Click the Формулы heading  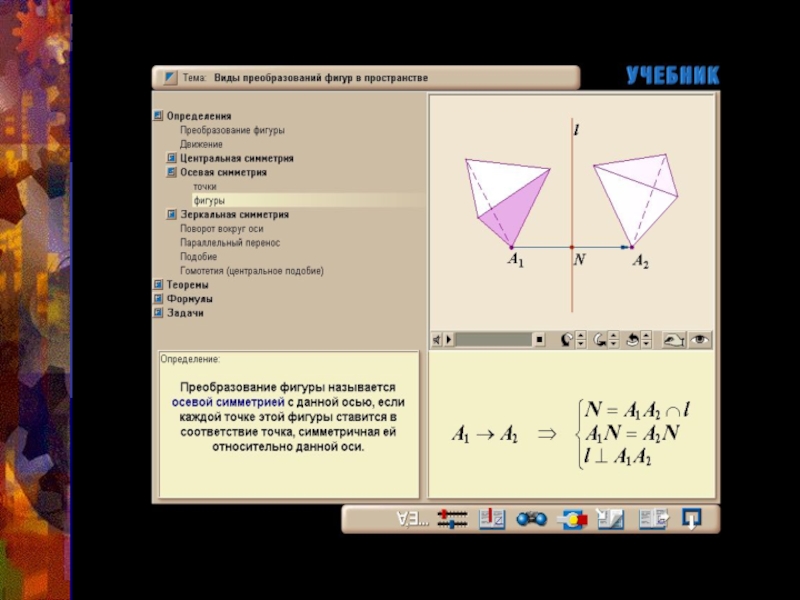click(x=189, y=299)
